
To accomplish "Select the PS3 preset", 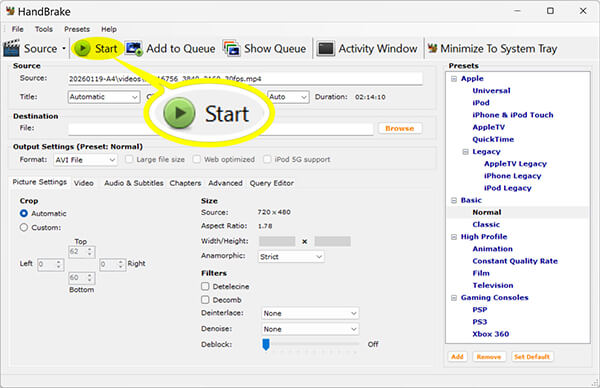I will click(479, 322).
